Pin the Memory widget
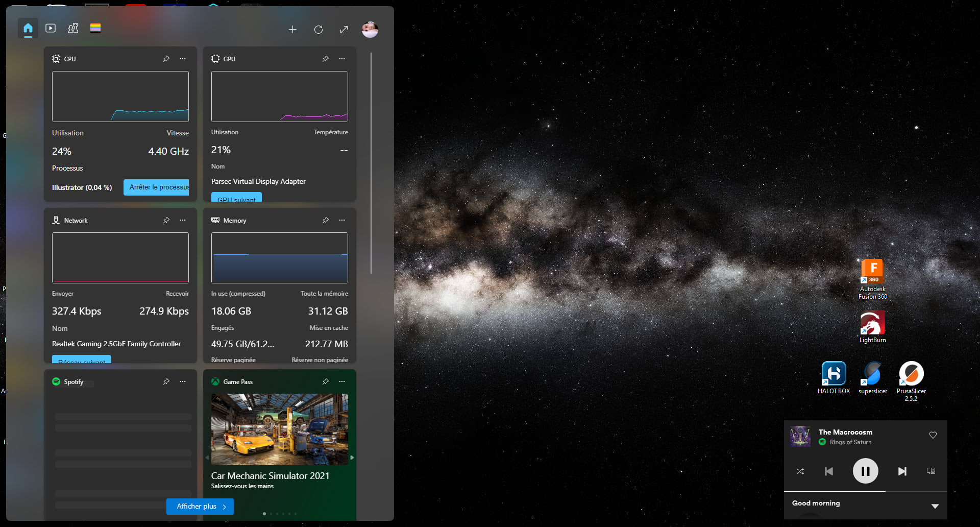The height and width of the screenshot is (527, 980). click(326, 220)
